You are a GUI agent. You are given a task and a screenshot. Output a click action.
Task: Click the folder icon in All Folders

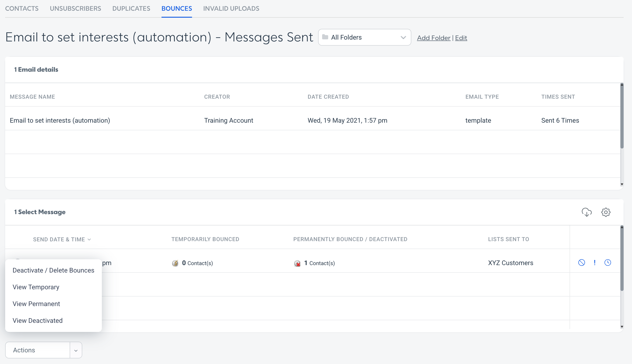coord(325,37)
